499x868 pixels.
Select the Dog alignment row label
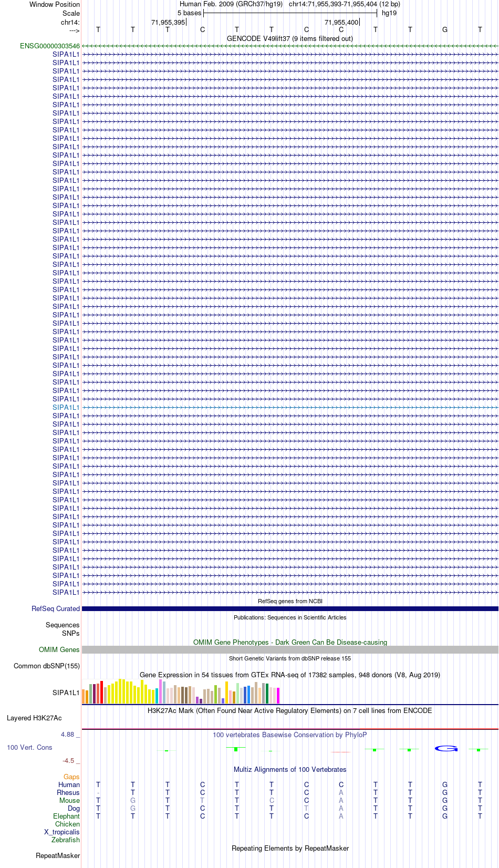[x=74, y=808]
